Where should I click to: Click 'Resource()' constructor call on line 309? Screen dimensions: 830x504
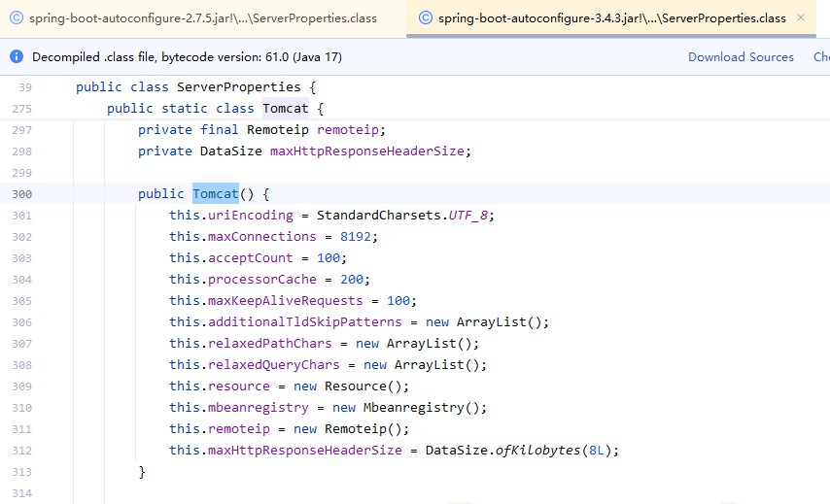[x=363, y=386]
